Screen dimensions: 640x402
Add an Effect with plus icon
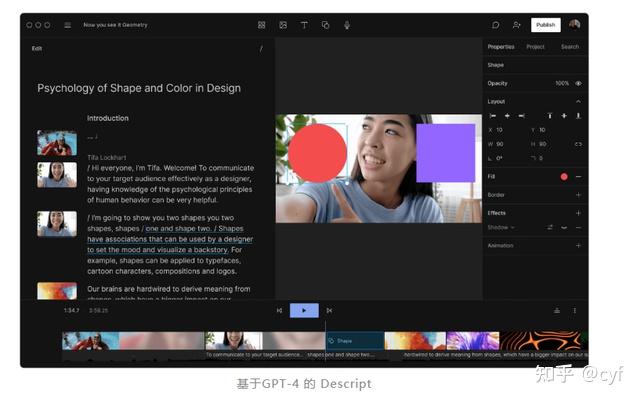pos(578,213)
